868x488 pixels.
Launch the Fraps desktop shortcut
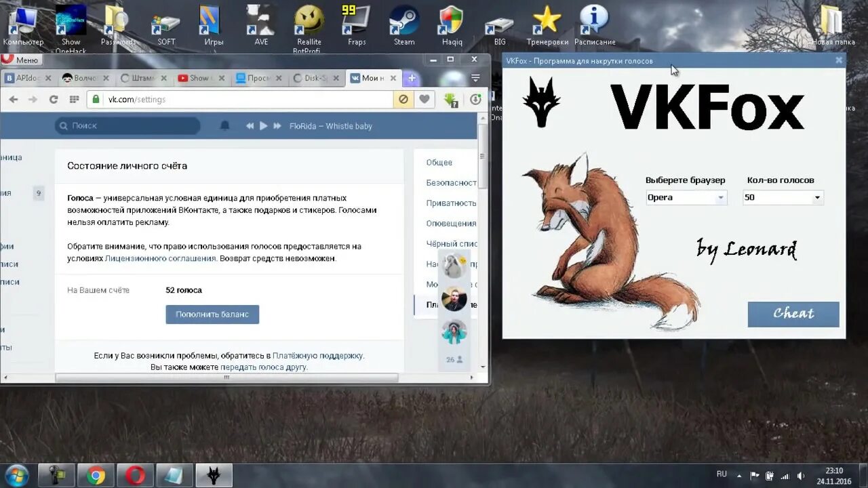pyautogui.click(x=357, y=25)
